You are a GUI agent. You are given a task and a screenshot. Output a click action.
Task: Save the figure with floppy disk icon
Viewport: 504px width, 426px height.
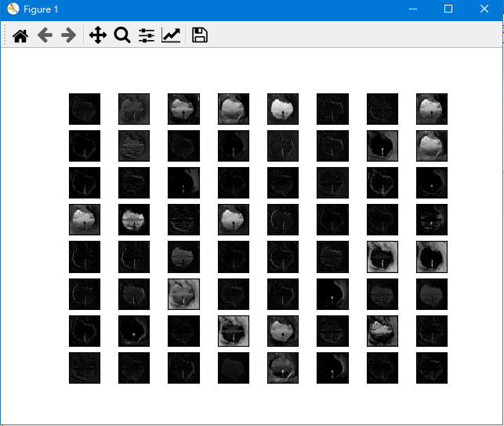tap(200, 35)
